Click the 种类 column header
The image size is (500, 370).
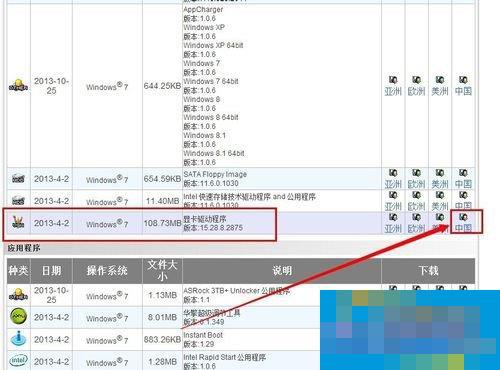[x=18, y=270]
